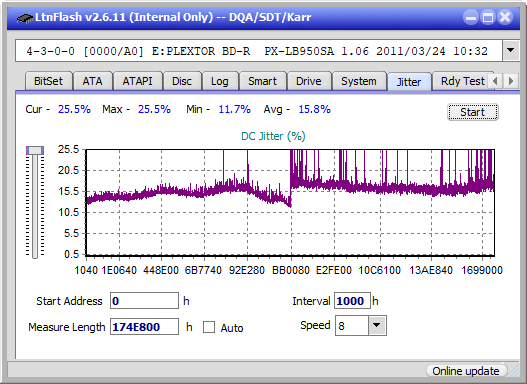Open the Log tab
Image resolution: width=527 pixels, height=384 pixels.
click(x=220, y=81)
